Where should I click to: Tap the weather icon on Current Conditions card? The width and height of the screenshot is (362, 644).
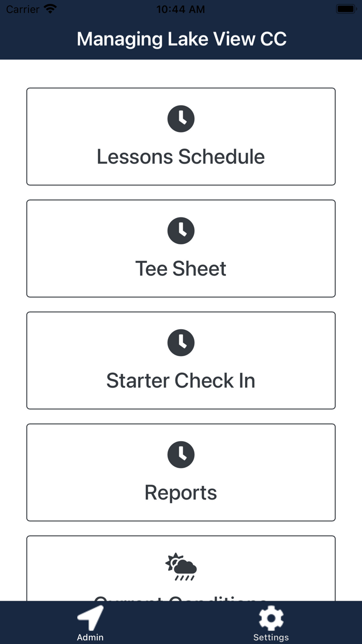click(x=180, y=566)
